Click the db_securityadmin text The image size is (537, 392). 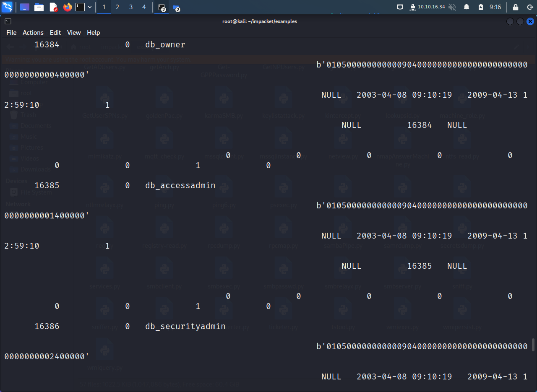coord(185,327)
